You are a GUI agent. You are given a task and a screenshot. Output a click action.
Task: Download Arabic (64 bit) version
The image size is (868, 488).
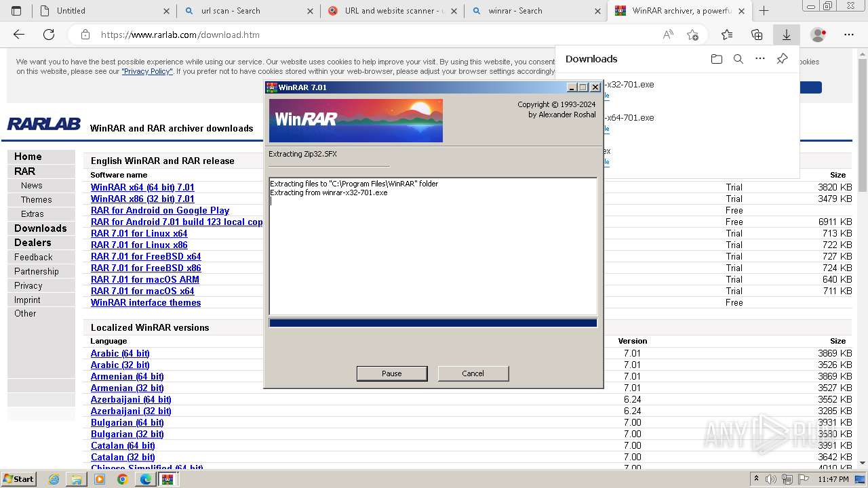120,354
